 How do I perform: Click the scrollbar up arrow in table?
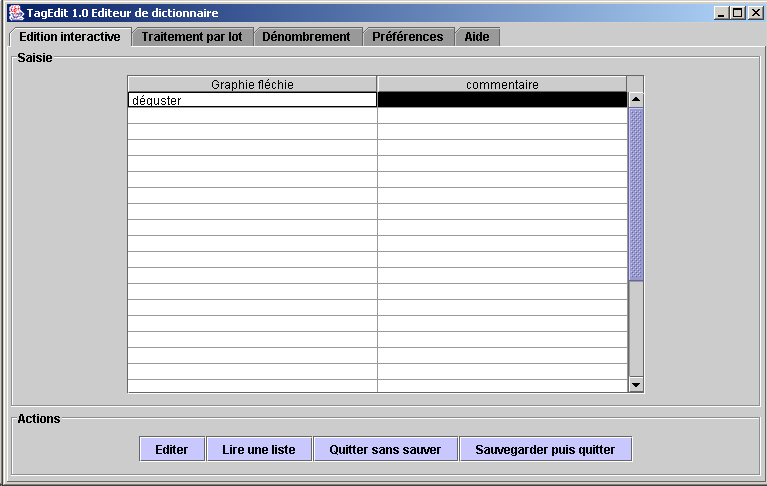[635, 100]
